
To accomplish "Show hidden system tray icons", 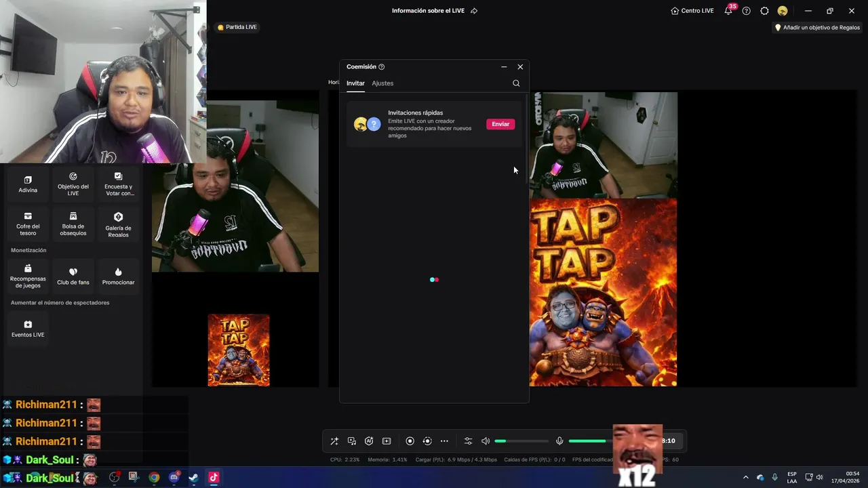I will (x=745, y=477).
